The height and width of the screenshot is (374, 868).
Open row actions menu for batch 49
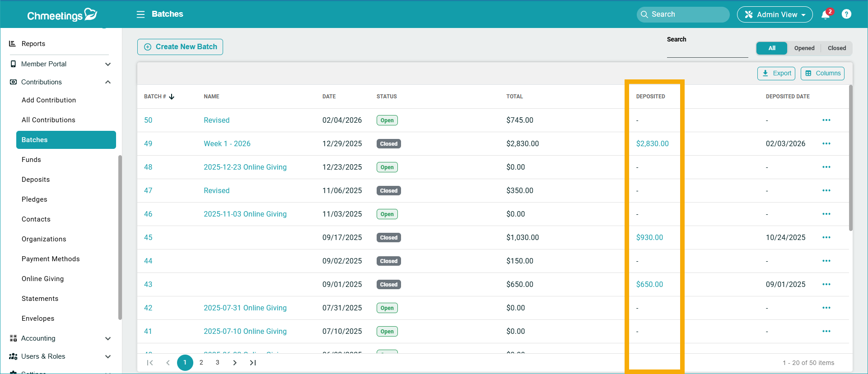click(x=826, y=143)
